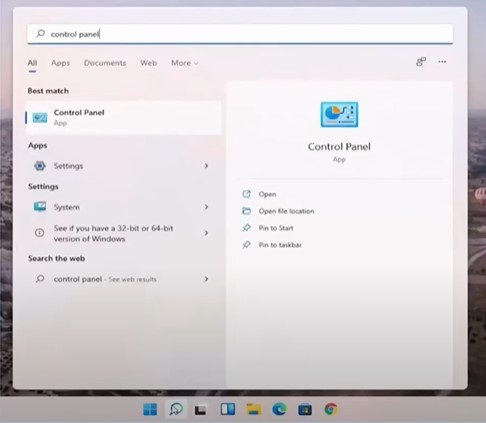486x423 pixels.
Task: Open the three-dot options menu
Action: 442,62
